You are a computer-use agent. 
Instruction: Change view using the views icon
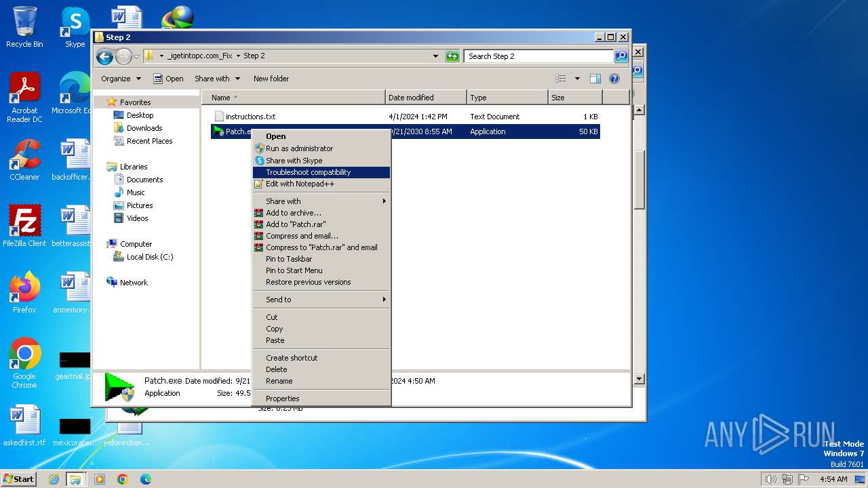coord(561,79)
